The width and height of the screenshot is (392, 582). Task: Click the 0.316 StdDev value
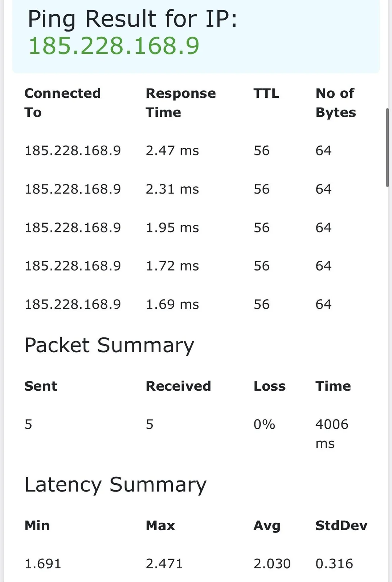(x=334, y=563)
